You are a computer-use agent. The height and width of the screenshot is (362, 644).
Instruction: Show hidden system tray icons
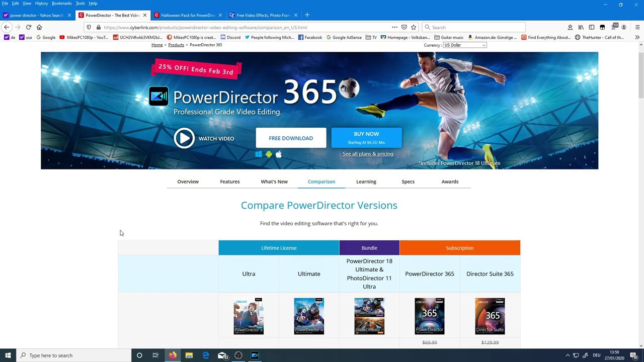[x=568, y=355]
